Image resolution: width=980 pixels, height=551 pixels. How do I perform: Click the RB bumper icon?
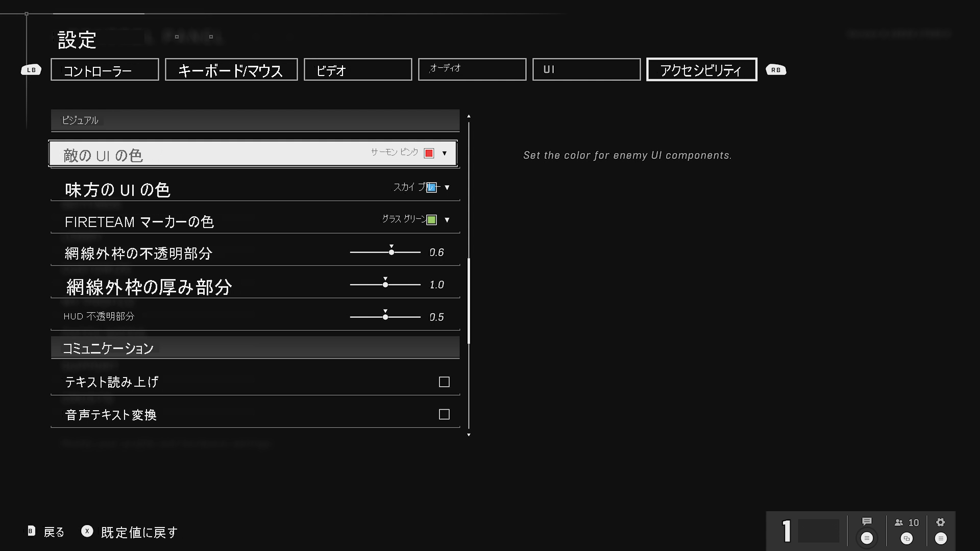776,70
